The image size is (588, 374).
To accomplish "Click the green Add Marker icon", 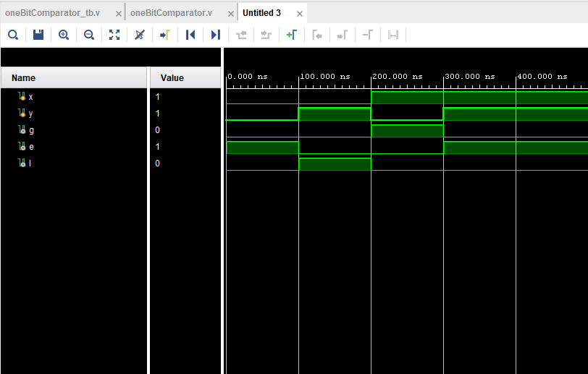I will coord(291,35).
